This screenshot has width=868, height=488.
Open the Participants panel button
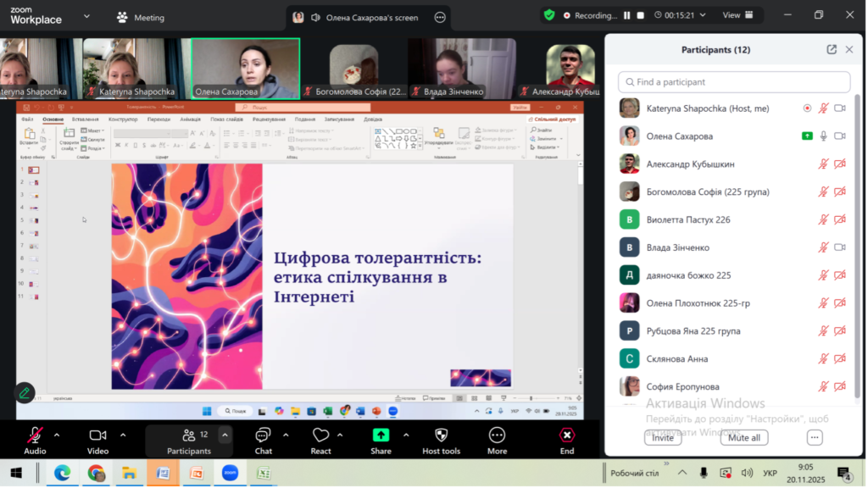pyautogui.click(x=188, y=440)
